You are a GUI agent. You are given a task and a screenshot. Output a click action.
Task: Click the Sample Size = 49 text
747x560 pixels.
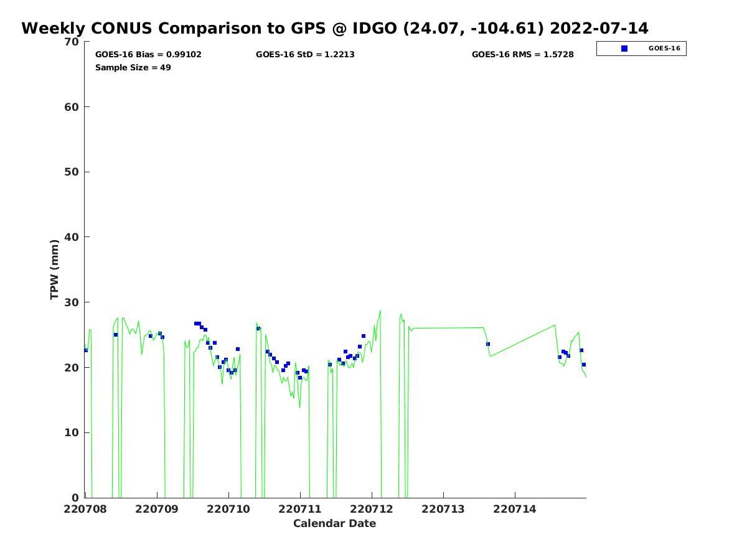(133, 67)
